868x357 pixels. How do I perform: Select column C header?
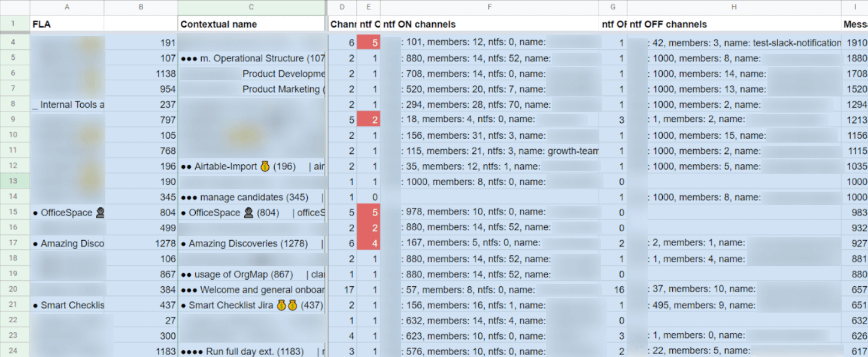click(x=251, y=7)
